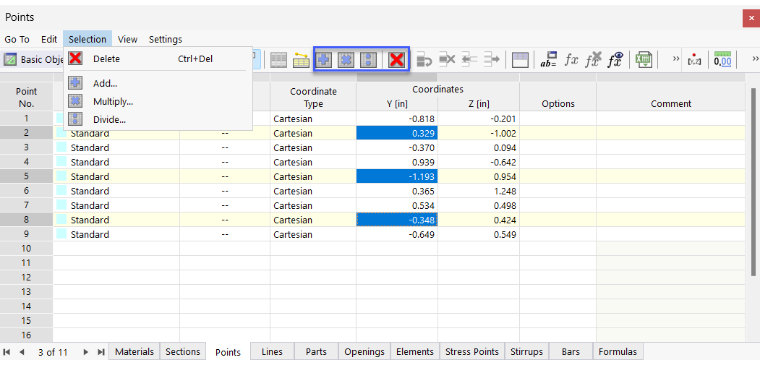Go to the first table page
The image size is (760, 365).
coord(7,352)
